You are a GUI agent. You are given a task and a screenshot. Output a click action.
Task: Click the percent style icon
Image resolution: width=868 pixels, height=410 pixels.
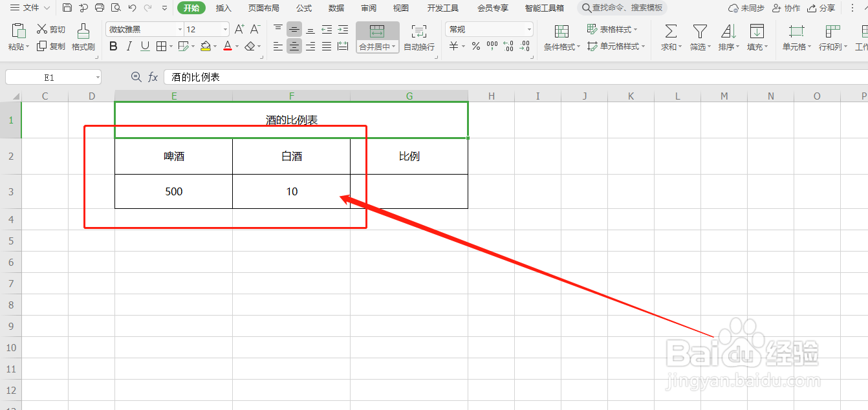[475, 46]
